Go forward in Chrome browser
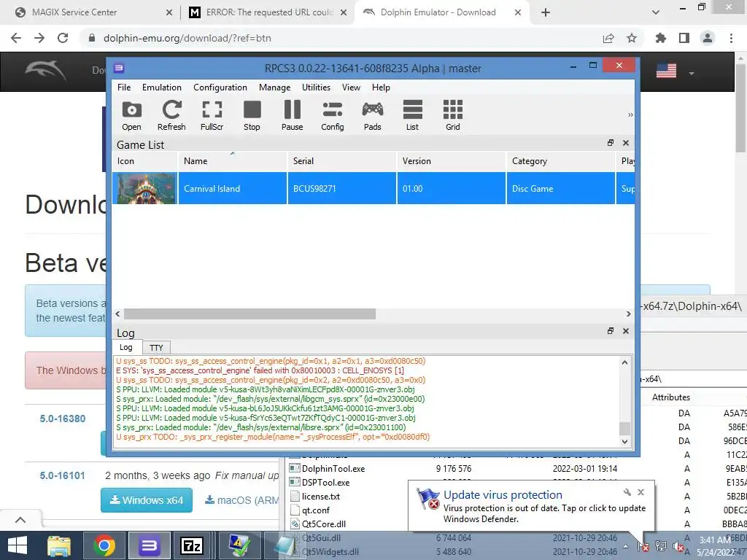This screenshot has width=747, height=560. point(39,38)
